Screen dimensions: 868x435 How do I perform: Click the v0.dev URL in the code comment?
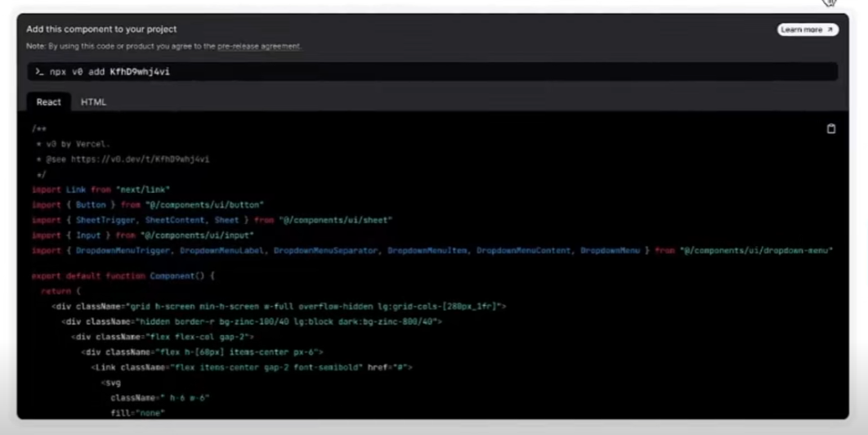tap(140, 159)
